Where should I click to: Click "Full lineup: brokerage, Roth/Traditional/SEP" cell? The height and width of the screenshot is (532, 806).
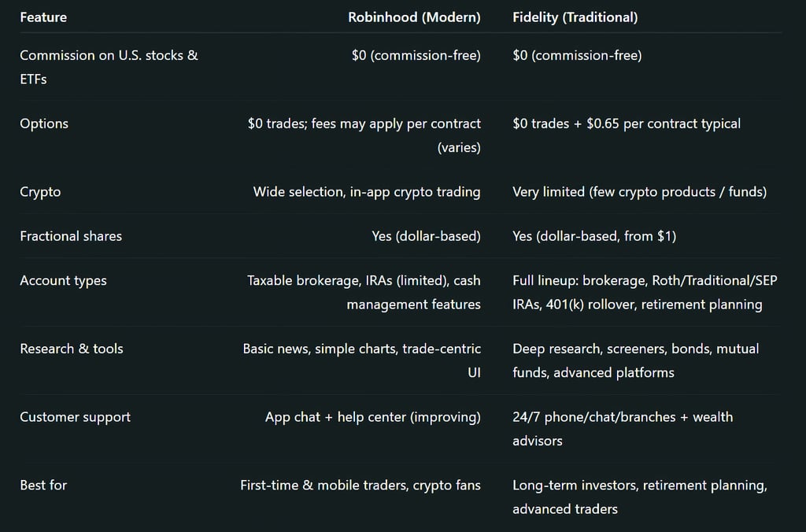click(645, 292)
